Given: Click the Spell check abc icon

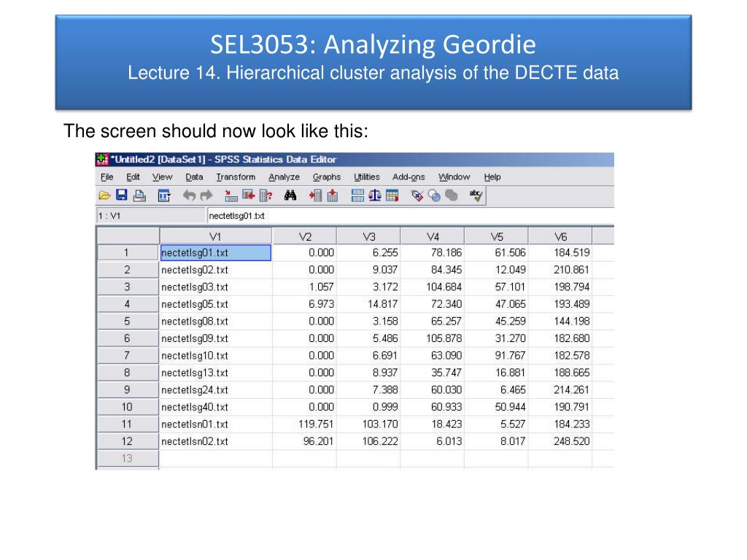Looking at the screenshot, I should (476, 195).
